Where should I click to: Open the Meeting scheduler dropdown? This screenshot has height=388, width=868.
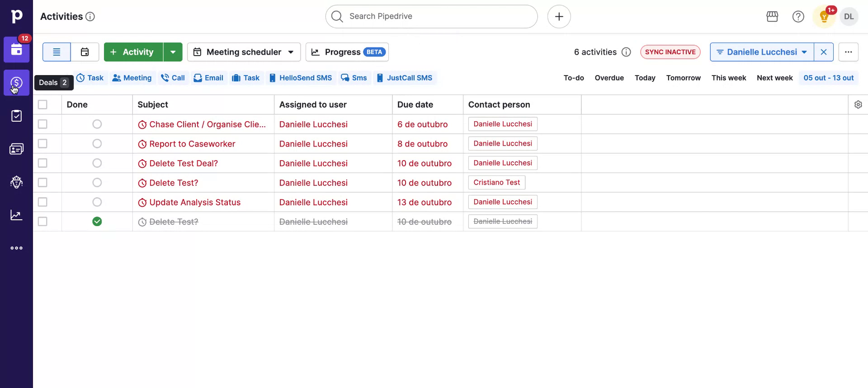click(244, 52)
